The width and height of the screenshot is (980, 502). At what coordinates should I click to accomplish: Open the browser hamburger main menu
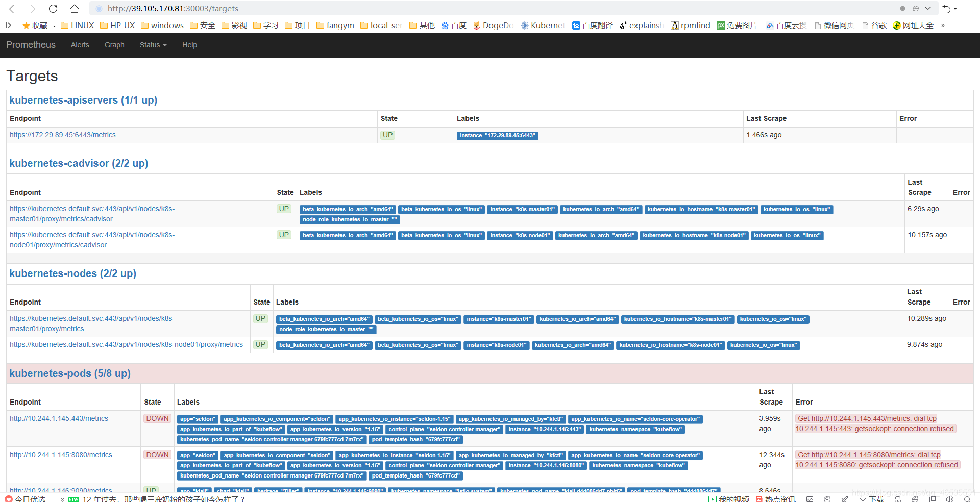pos(970,9)
